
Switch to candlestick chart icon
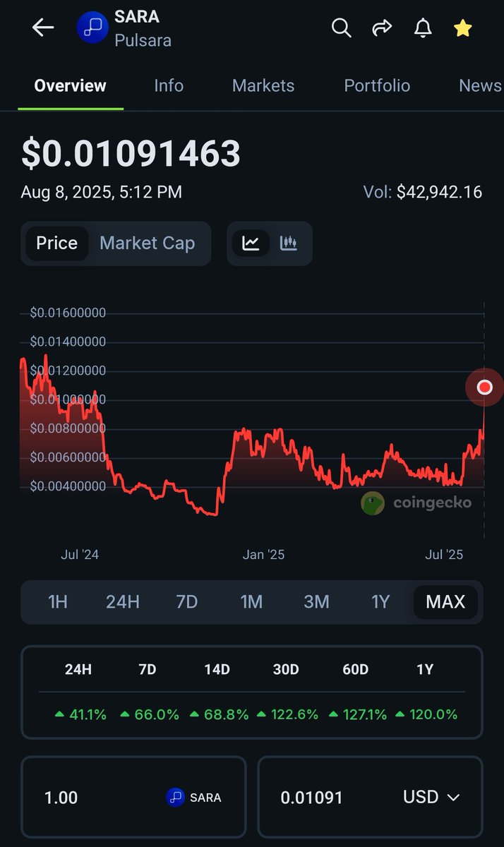tap(289, 244)
